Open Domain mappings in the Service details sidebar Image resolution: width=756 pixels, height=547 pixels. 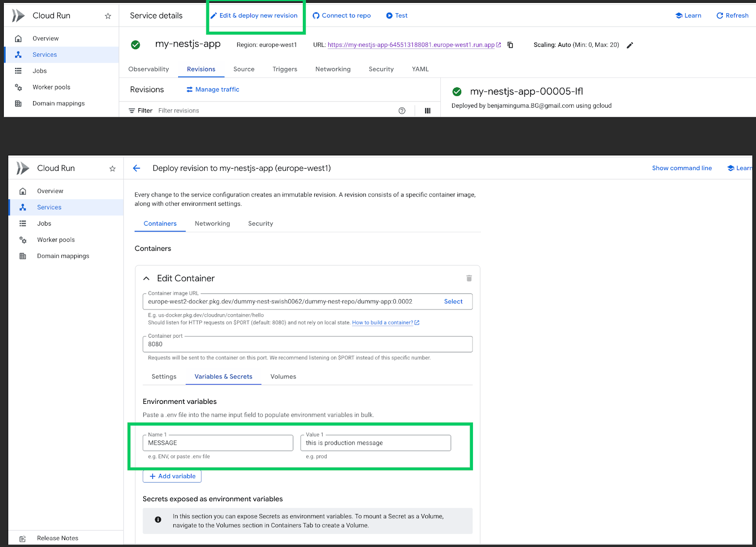pyautogui.click(x=59, y=103)
